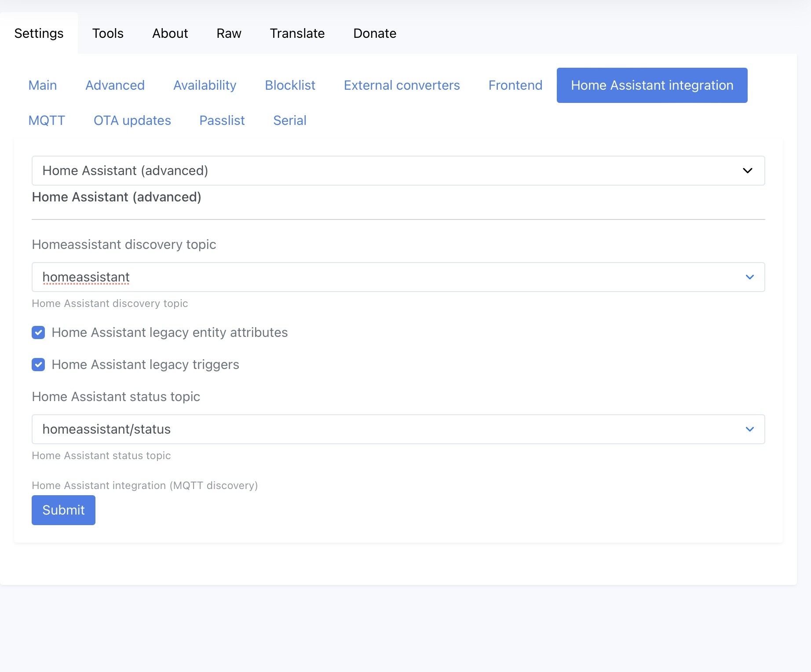Select the Availability settings section
Screen dimensions: 811x672
(x=204, y=85)
